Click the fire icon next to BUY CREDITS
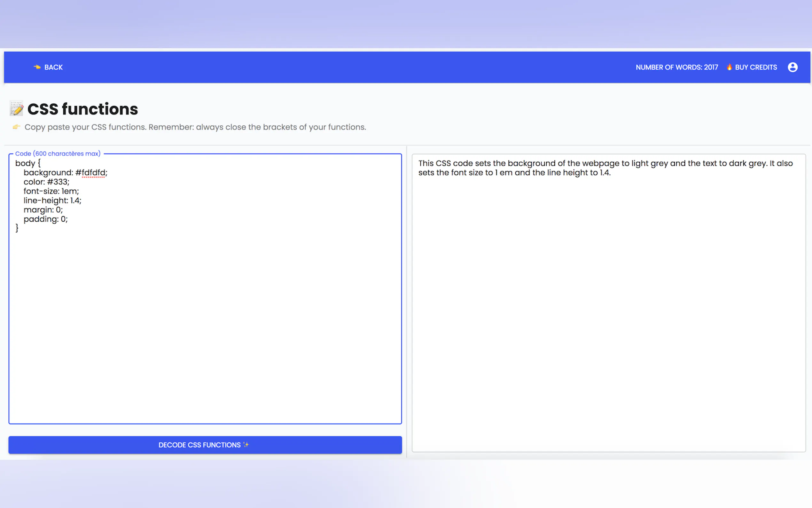The image size is (812, 508). [729, 67]
